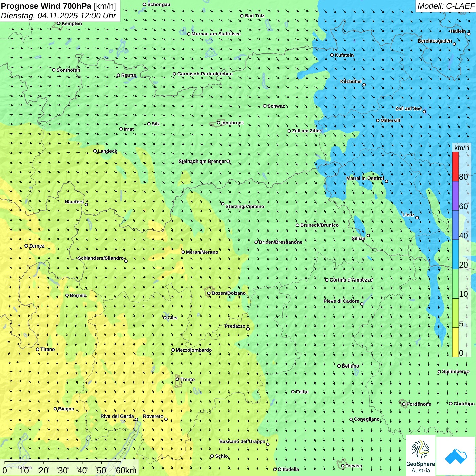Click the Pordenone city label
The width and height of the screenshot is (476, 476).
(x=419, y=404)
